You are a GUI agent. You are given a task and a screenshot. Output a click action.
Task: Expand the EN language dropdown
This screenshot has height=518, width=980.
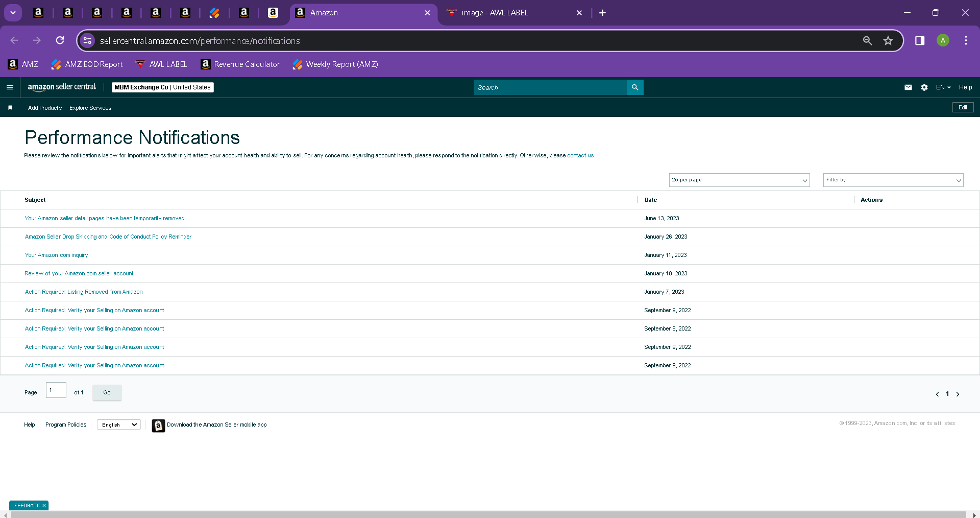(943, 87)
